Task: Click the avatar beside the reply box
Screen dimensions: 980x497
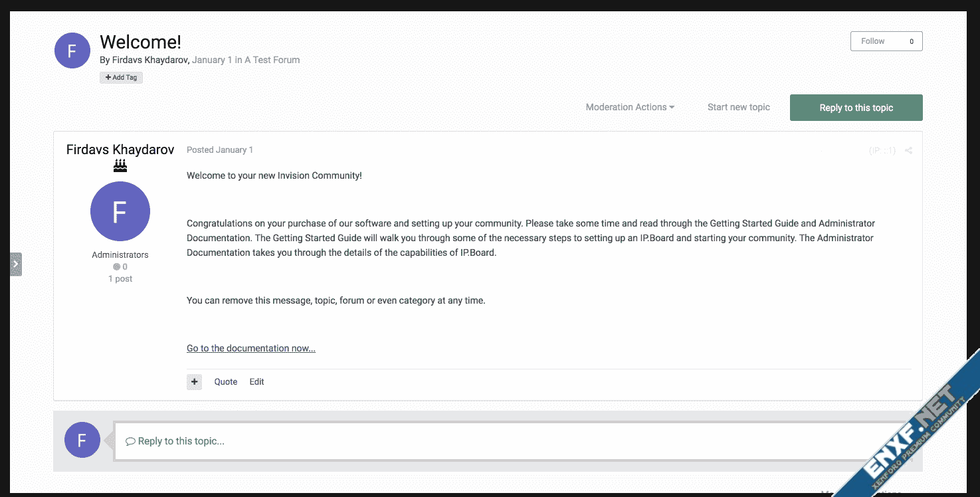Action: click(82, 440)
